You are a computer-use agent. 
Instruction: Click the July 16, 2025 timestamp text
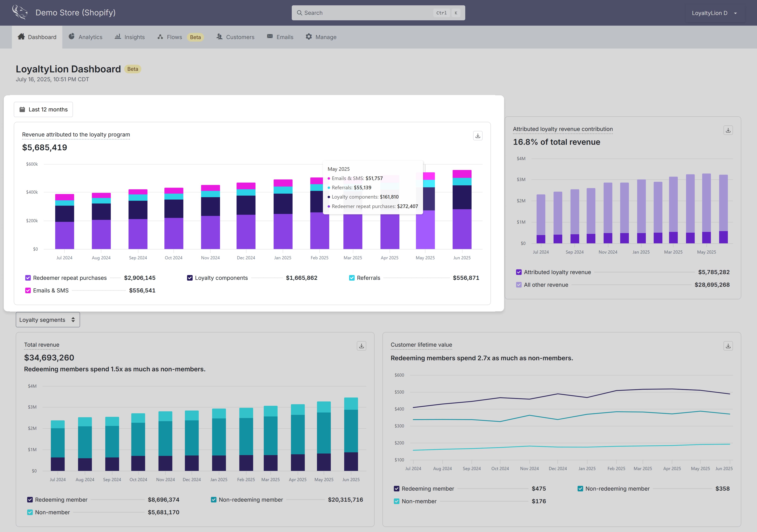tap(52, 79)
